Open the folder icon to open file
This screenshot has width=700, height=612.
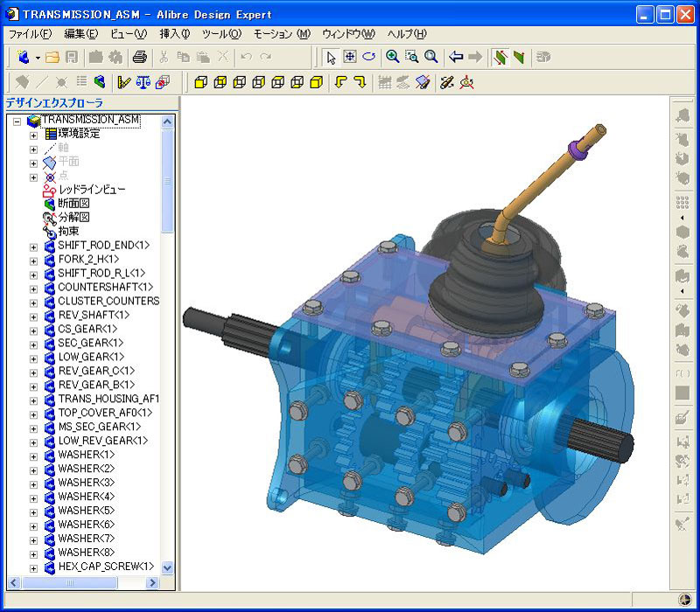[52, 58]
